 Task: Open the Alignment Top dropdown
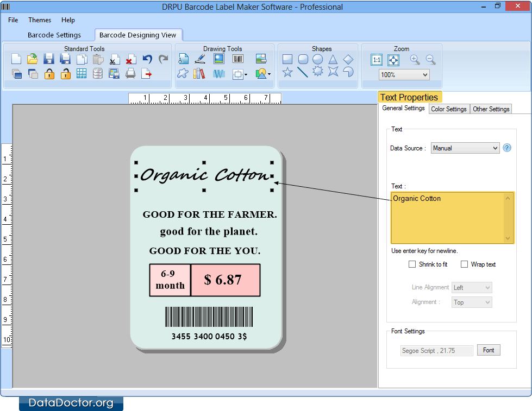pos(472,302)
